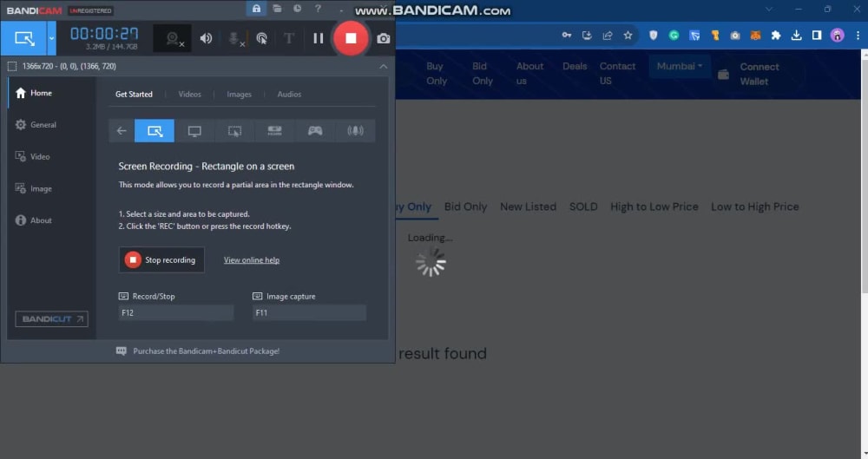Select Game recording mode gamepad icon
Viewport: 868px width, 459px height.
pyautogui.click(x=315, y=131)
